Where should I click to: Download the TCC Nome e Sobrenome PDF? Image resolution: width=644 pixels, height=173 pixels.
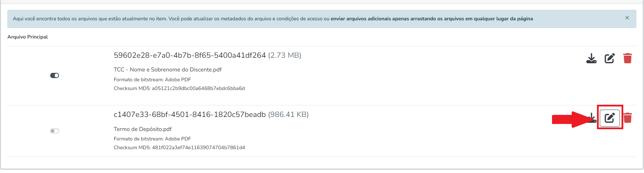coord(591,58)
